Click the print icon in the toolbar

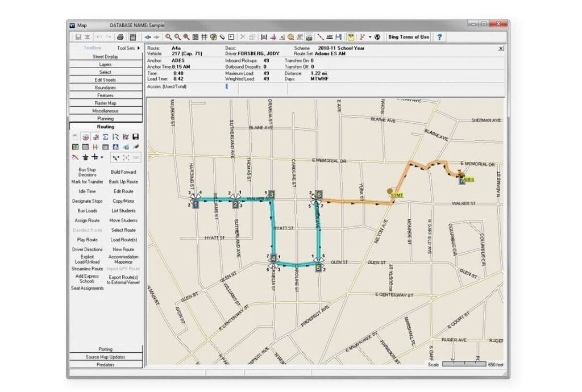pyautogui.click(x=120, y=37)
